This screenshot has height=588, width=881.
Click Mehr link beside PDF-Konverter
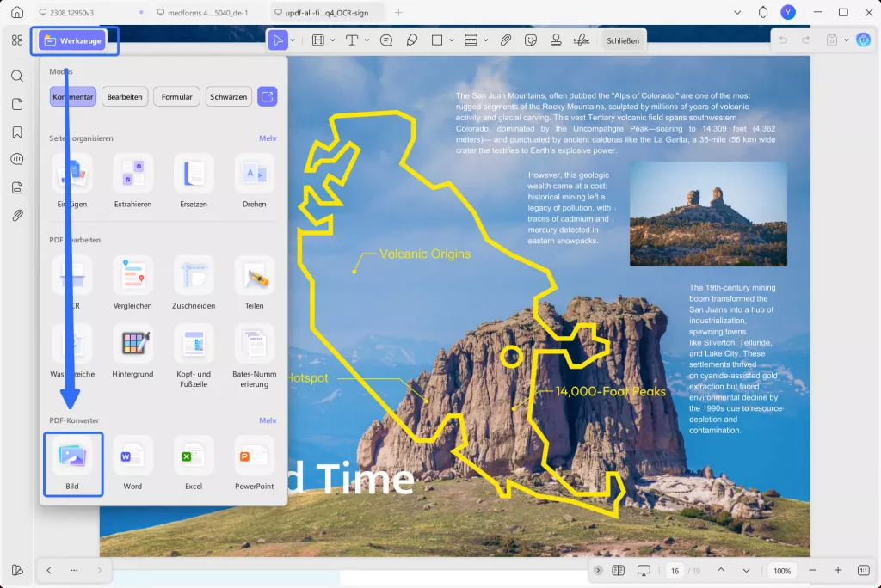click(268, 420)
